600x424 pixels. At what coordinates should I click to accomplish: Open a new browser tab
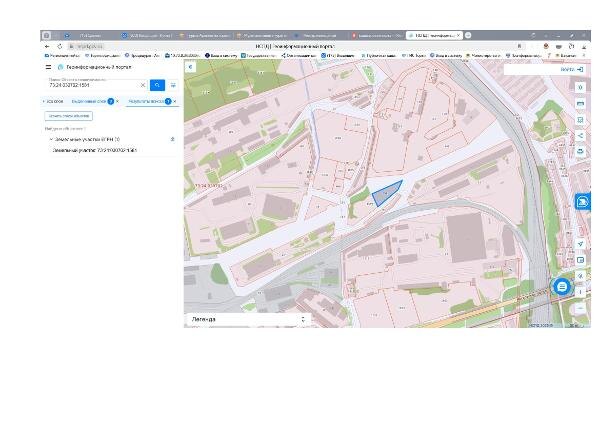tap(468, 35)
